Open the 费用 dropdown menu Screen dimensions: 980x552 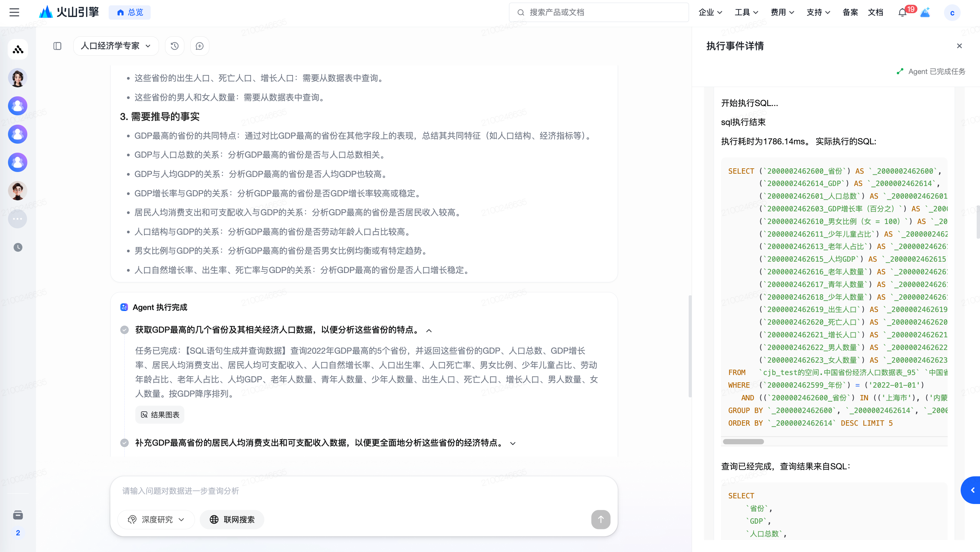tap(782, 12)
